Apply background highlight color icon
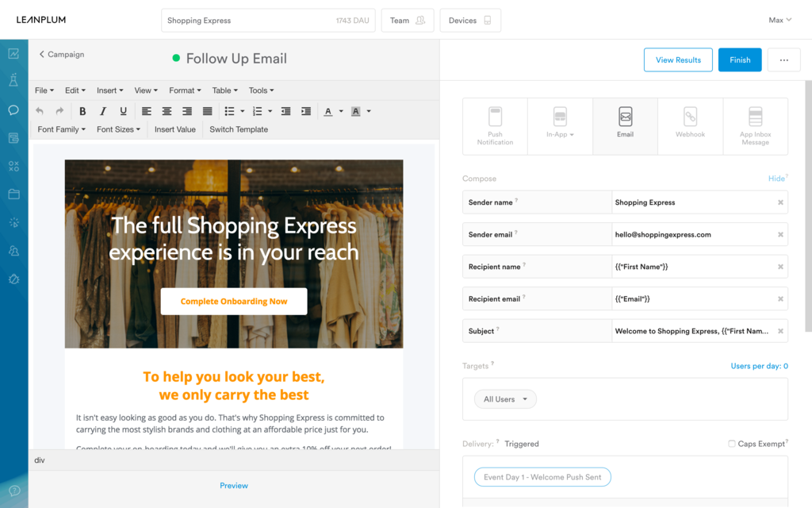This screenshot has width=812, height=508. pos(356,111)
